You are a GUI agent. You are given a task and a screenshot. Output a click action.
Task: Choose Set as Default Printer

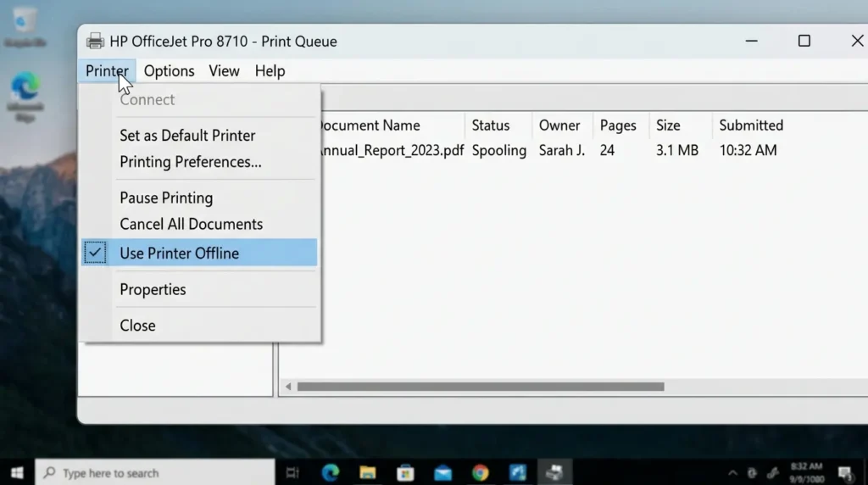[x=187, y=136]
